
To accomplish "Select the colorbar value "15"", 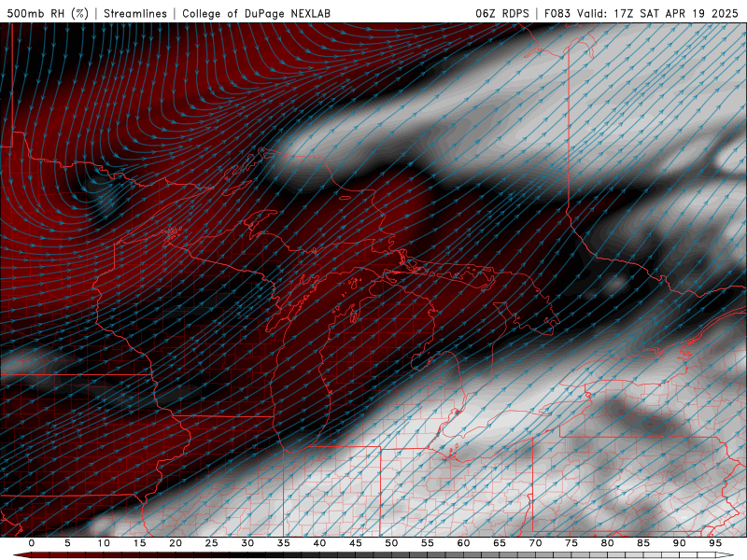I will [139, 543].
